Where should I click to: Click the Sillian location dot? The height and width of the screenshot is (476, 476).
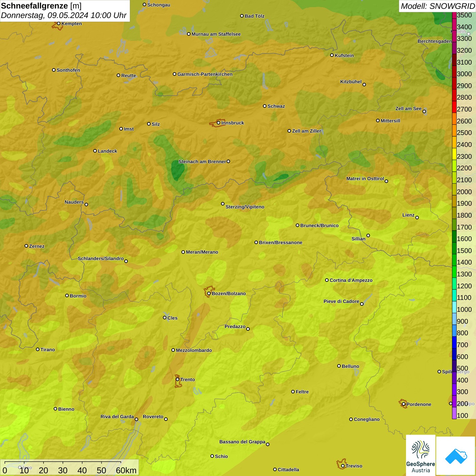point(368,235)
